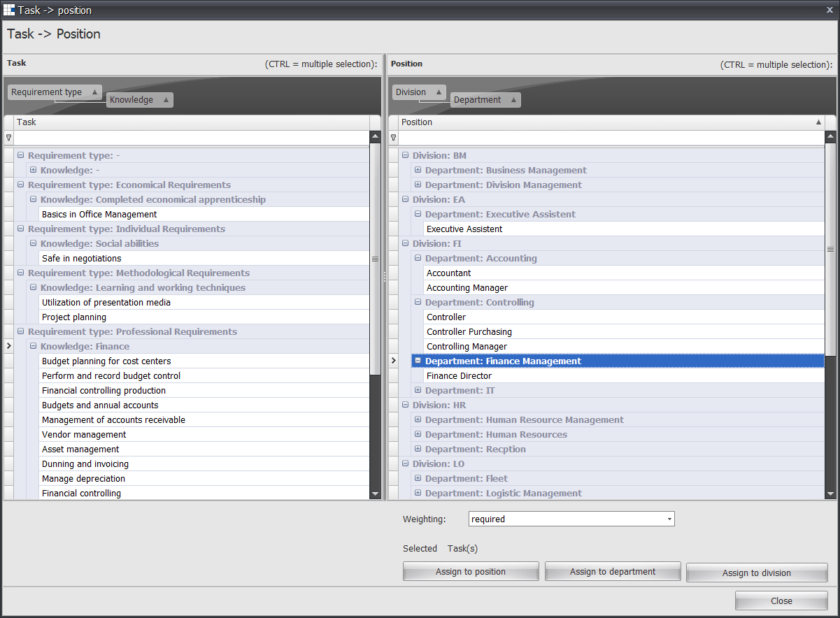
Task: Click sort arrow on Knowledge grouping chip
Action: point(166,100)
